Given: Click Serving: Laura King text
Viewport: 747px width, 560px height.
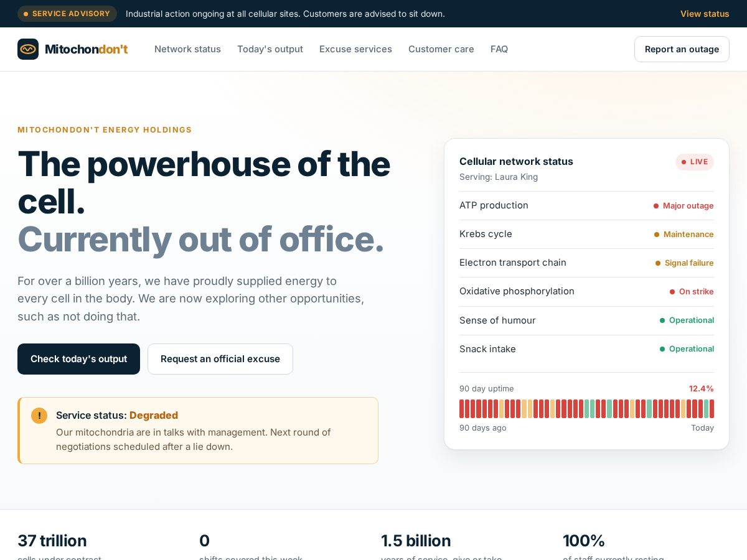Looking at the screenshot, I should (x=499, y=177).
